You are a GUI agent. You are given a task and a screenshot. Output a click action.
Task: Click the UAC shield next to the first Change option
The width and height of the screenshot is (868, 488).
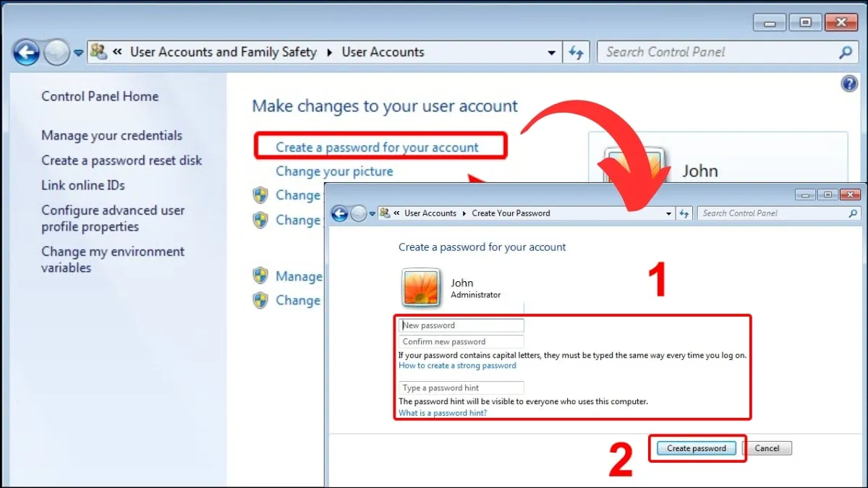point(261,194)
